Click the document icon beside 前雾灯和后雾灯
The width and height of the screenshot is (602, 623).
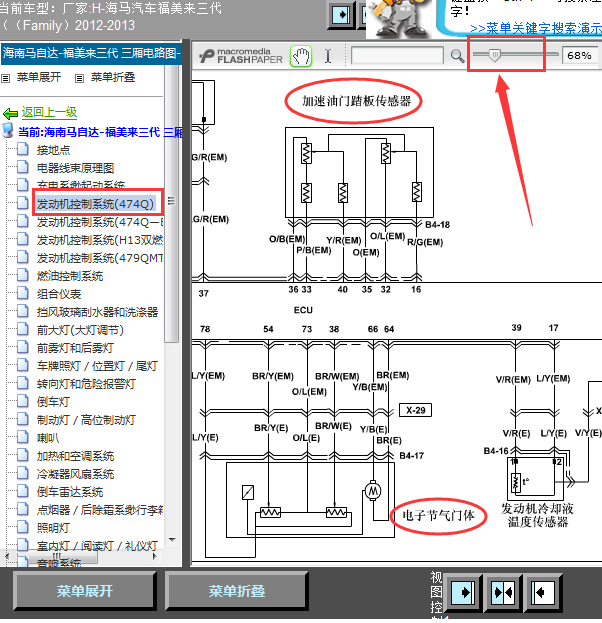click(23, 347)
